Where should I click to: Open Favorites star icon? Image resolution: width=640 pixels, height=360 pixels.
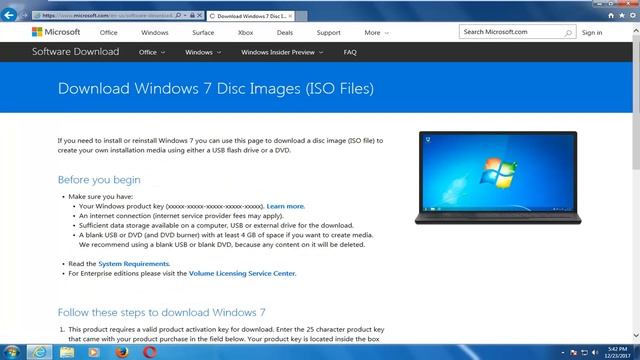(622, 16)
